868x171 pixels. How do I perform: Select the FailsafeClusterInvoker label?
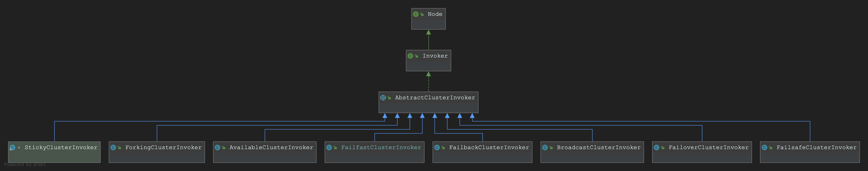point(816,148)
